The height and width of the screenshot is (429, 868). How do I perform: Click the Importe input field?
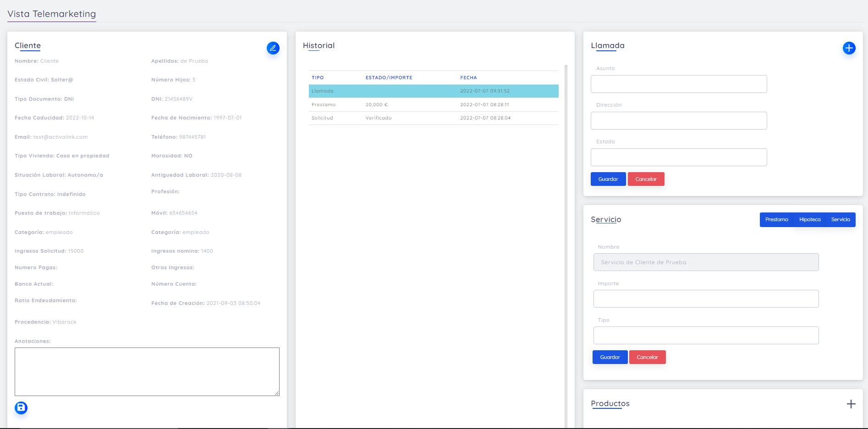[x=705, y=299]
